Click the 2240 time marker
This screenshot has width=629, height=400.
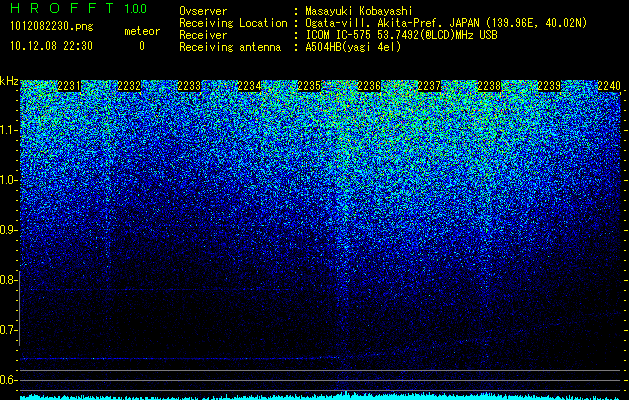click(x=609, y=86)
